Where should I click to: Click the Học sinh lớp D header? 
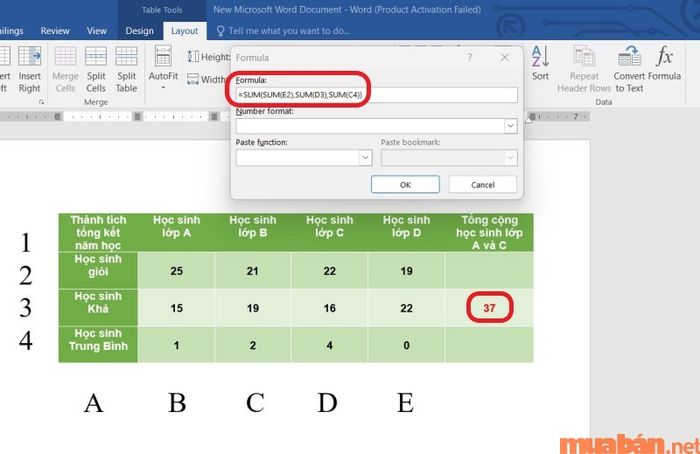click(406, 232)
